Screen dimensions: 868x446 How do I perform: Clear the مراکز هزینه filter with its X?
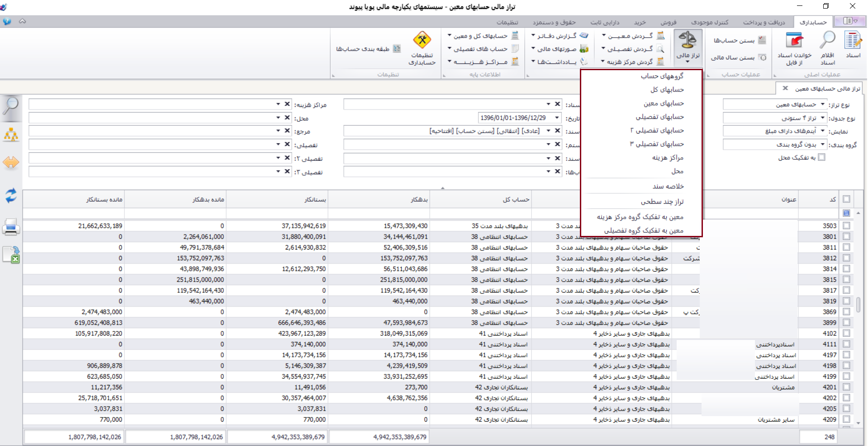pyautogui.click(x=287, y=104)
